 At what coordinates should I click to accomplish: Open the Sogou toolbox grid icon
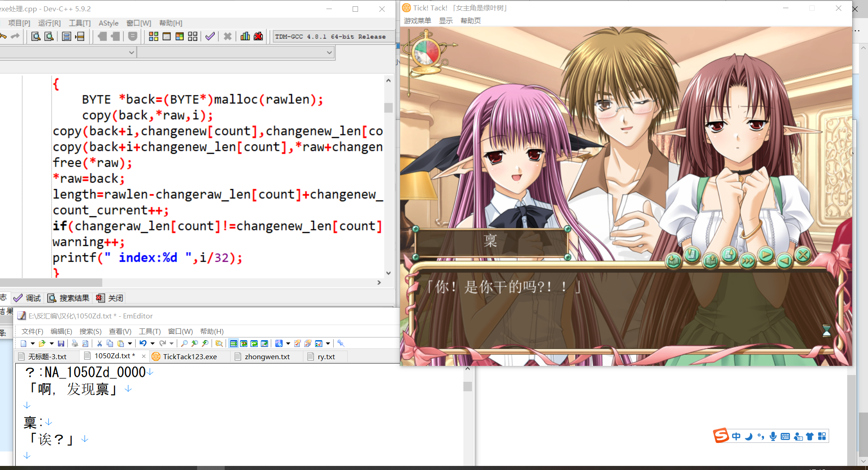click(822, 437)
